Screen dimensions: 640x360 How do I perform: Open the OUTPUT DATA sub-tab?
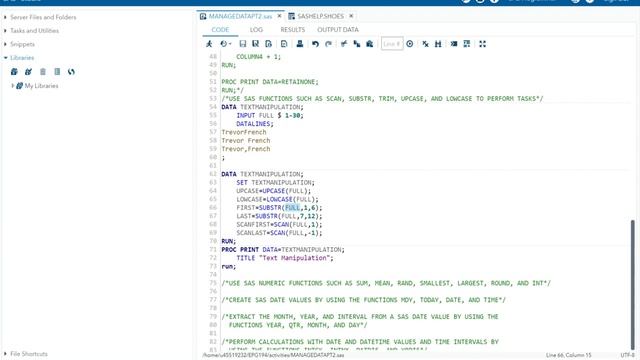(x=338, y=29)
